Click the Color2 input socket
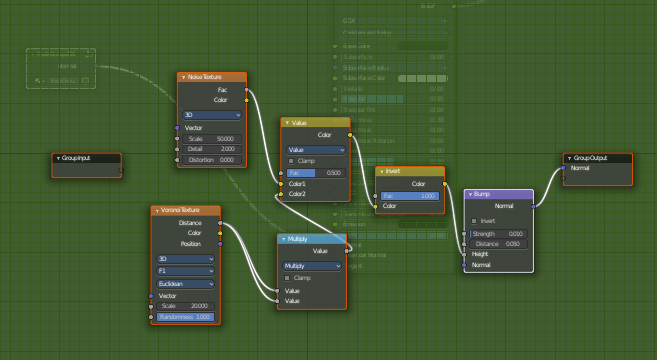 click(281, 194)
